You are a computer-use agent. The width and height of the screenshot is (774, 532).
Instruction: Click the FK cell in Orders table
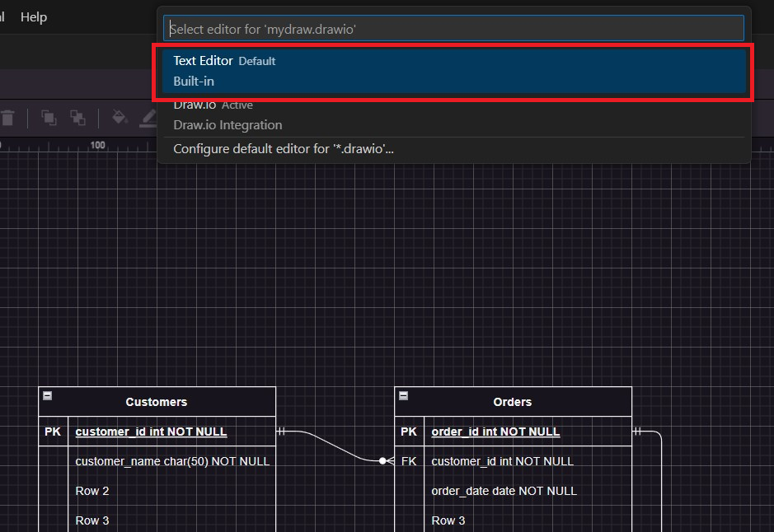[x=409, y=461]
